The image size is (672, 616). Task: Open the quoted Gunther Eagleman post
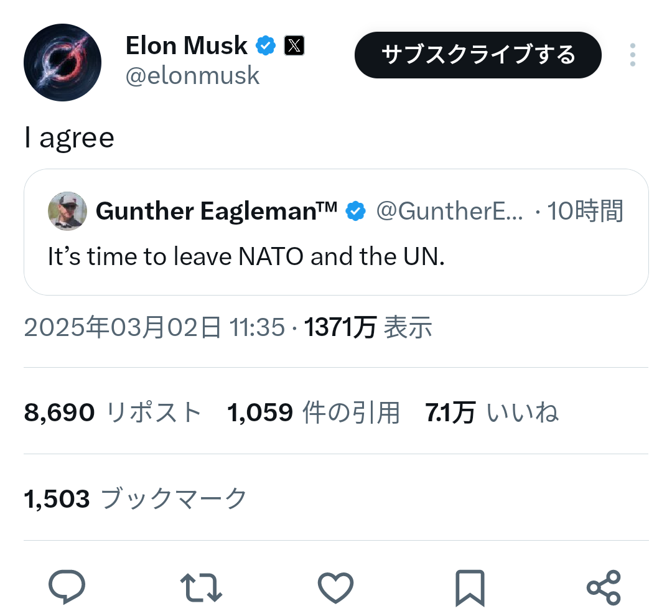pyautogui.click(x=336, y=257)
